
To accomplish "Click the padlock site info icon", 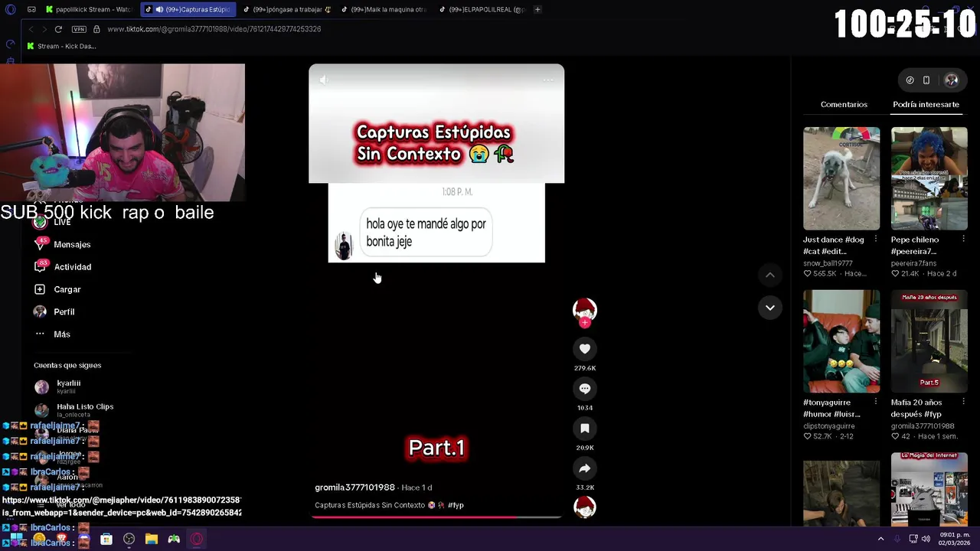I will tap(96, 29).
